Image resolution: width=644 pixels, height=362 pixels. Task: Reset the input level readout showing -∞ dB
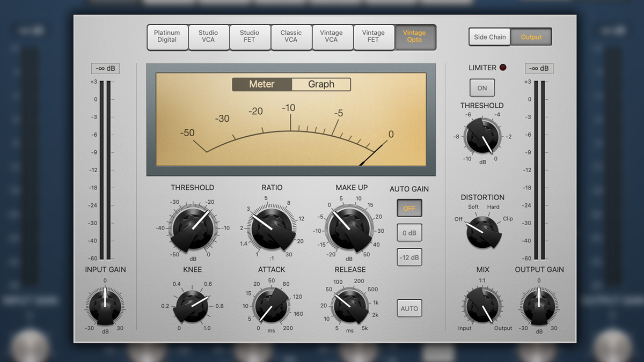coord(105,69)
